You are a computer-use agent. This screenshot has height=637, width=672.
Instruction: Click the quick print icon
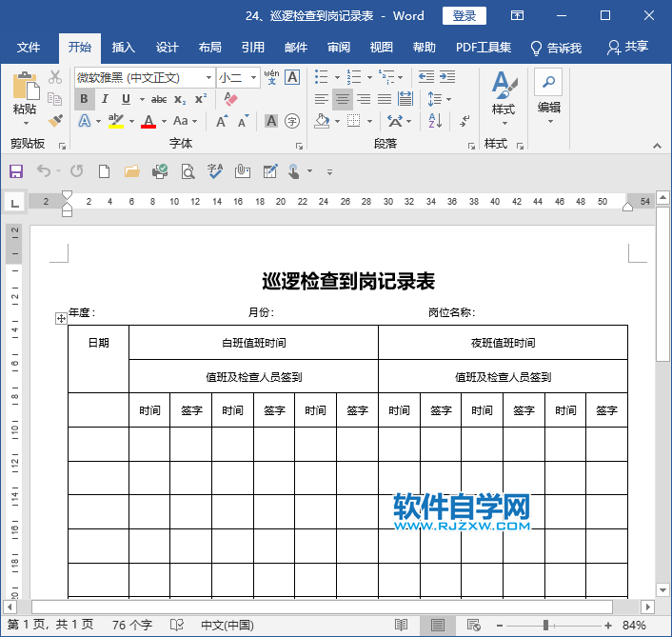coord(160,171)
